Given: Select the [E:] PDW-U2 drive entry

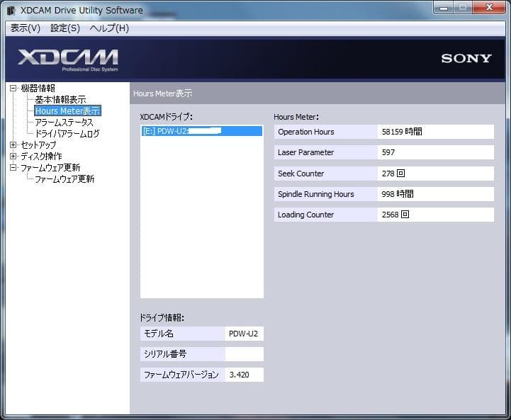Looking at the screenshot, I should click(202, 131).
